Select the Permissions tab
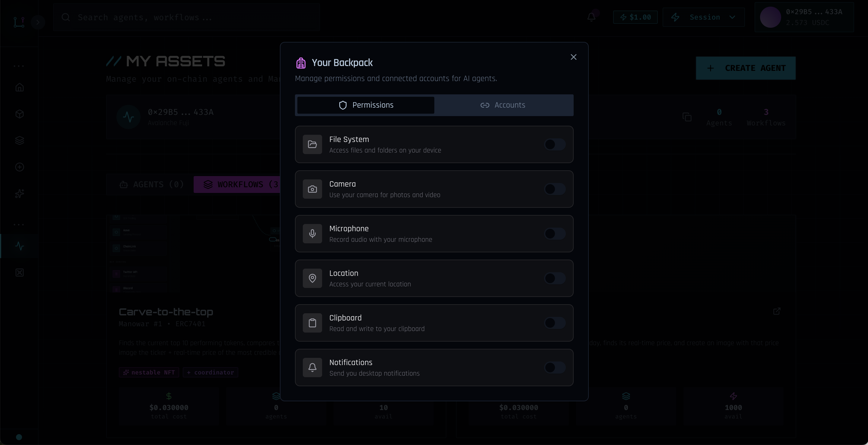 pos(366,105)
